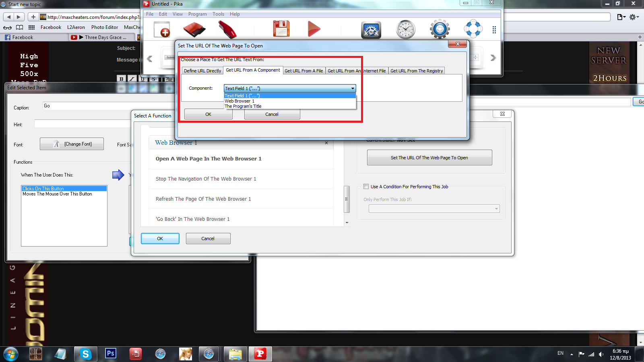Click the new window plus icon
The width and height of the screenshot is (644, 362).
click(x=162, y=30)
